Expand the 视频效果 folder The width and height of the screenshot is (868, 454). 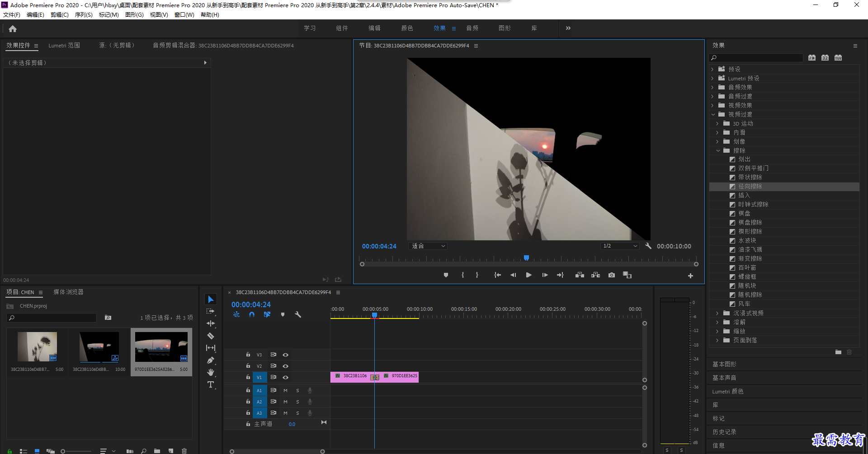coord(712,105)
